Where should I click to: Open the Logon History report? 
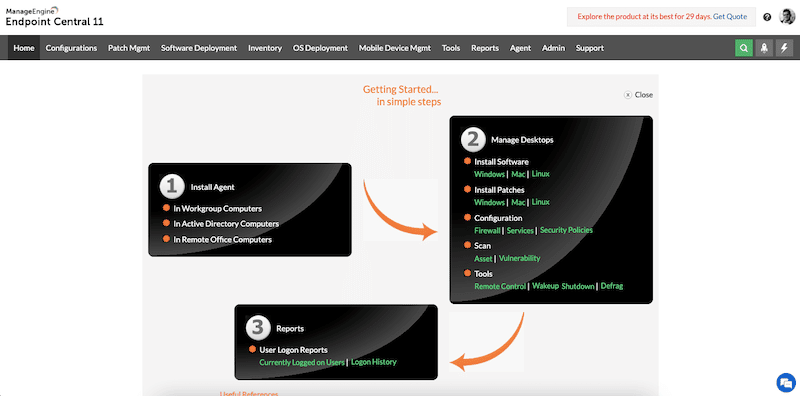(x=374, y=362)
